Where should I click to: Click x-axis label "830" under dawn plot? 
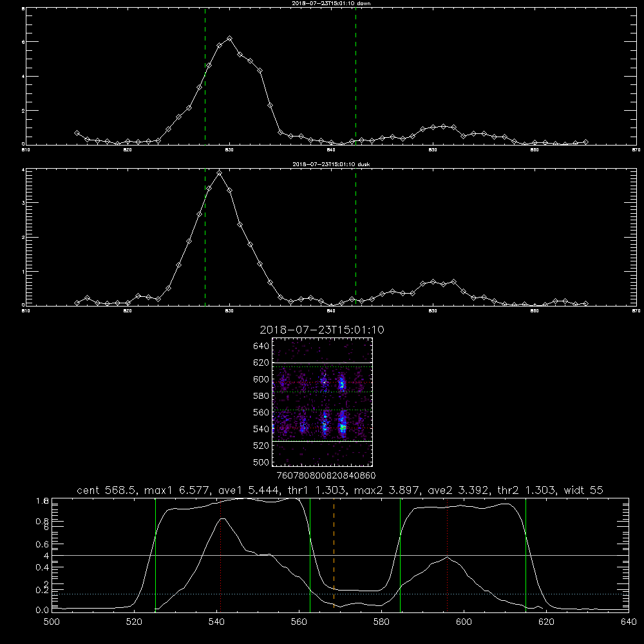229,150
